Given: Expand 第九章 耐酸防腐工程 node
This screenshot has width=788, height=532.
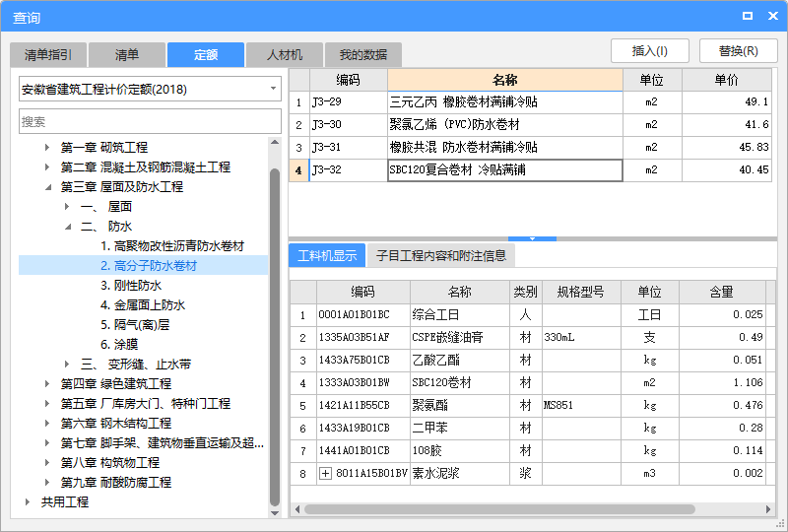Looking at the screenshot, I should [x=46, y=482].
